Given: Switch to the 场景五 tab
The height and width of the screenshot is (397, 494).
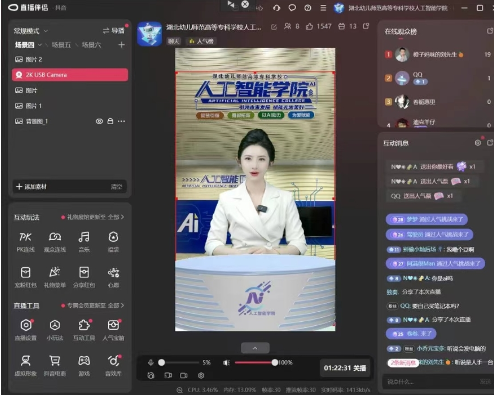Looking at the screenshot, I should 61,45.
